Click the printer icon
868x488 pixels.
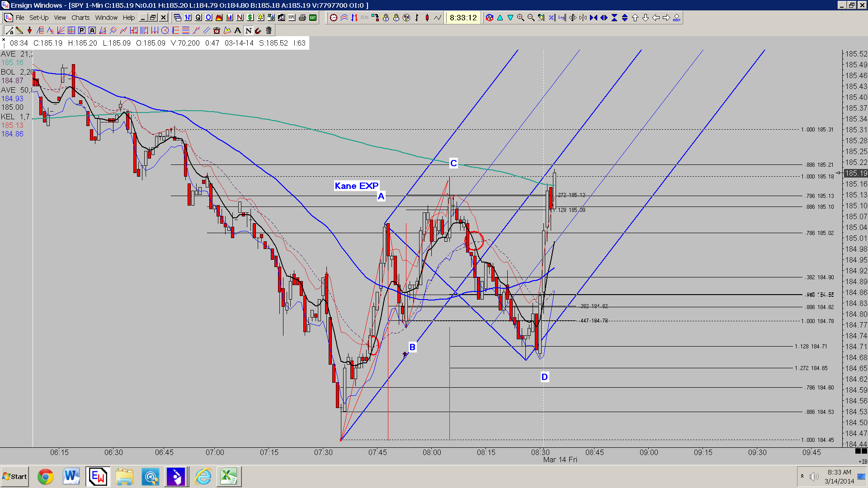(302, 18)
